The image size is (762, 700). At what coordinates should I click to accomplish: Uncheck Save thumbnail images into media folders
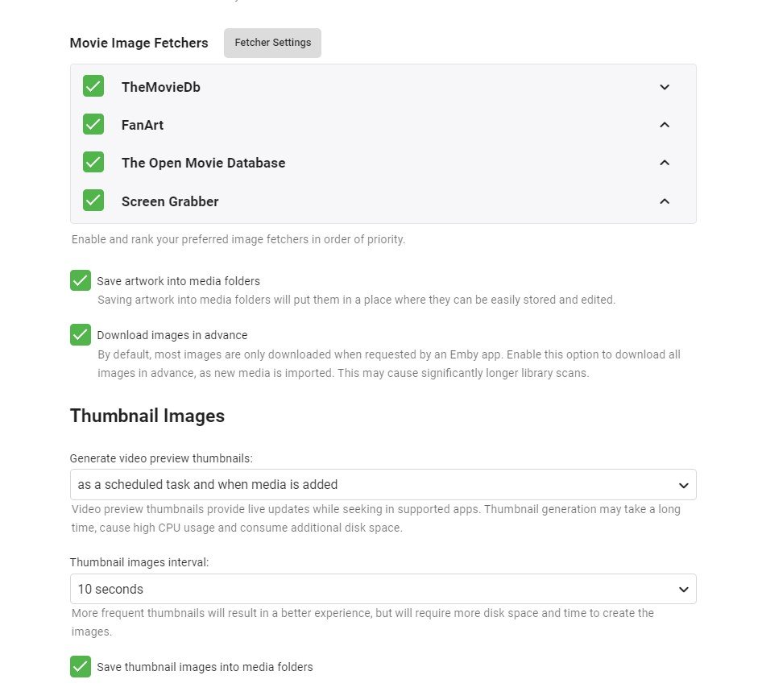pyautogui.click(x=81, y=666)
